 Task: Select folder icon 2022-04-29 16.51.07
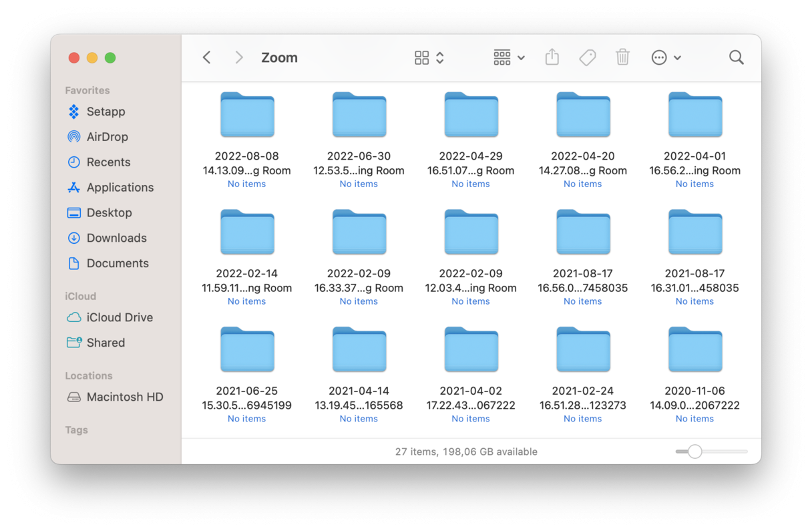click(x=471, y=116)
